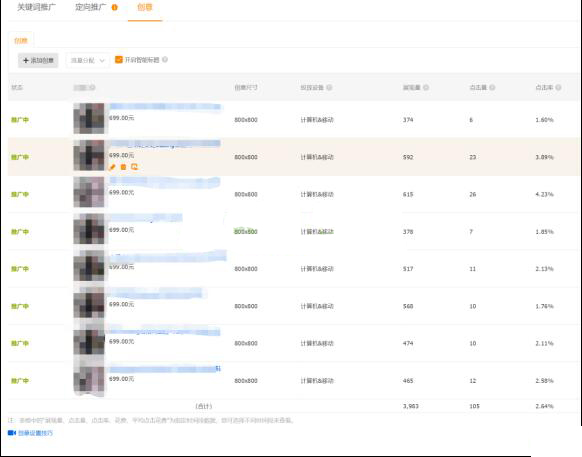582x457 pixels.
Task: Click the (合计) totals label
Action: 204,406
